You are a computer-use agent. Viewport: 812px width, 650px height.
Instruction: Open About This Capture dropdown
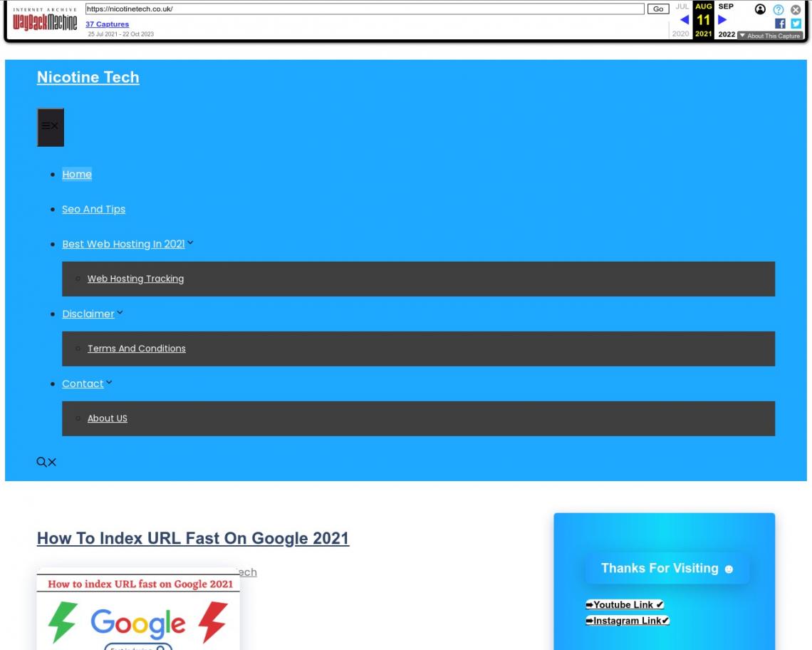[x=769, y=36]
